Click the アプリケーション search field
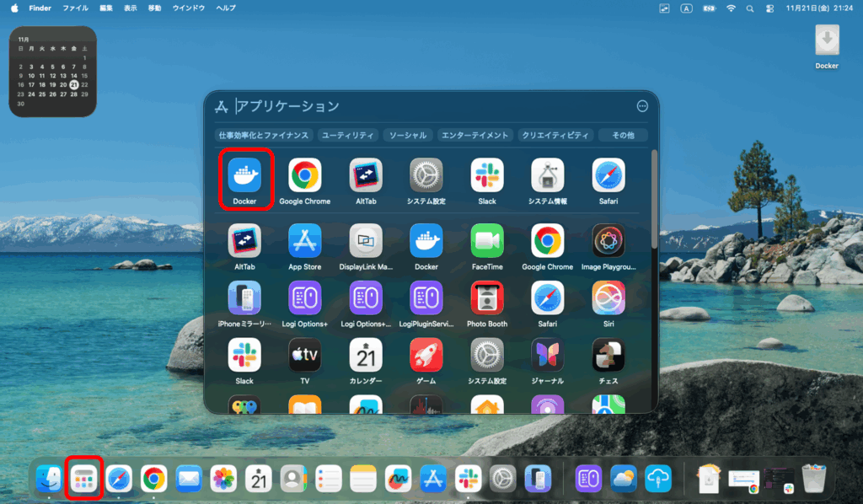The image size is (863, 504). point(421,106)
